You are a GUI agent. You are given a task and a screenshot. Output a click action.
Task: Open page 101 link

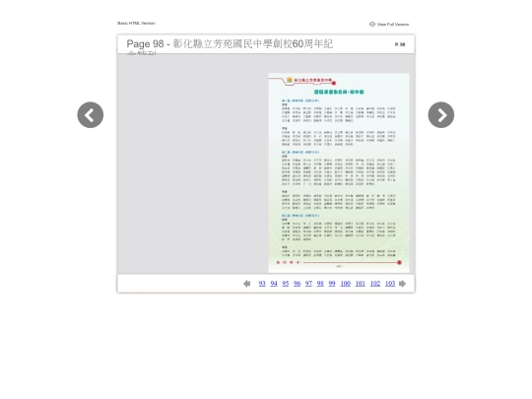(x=361, y=284)
